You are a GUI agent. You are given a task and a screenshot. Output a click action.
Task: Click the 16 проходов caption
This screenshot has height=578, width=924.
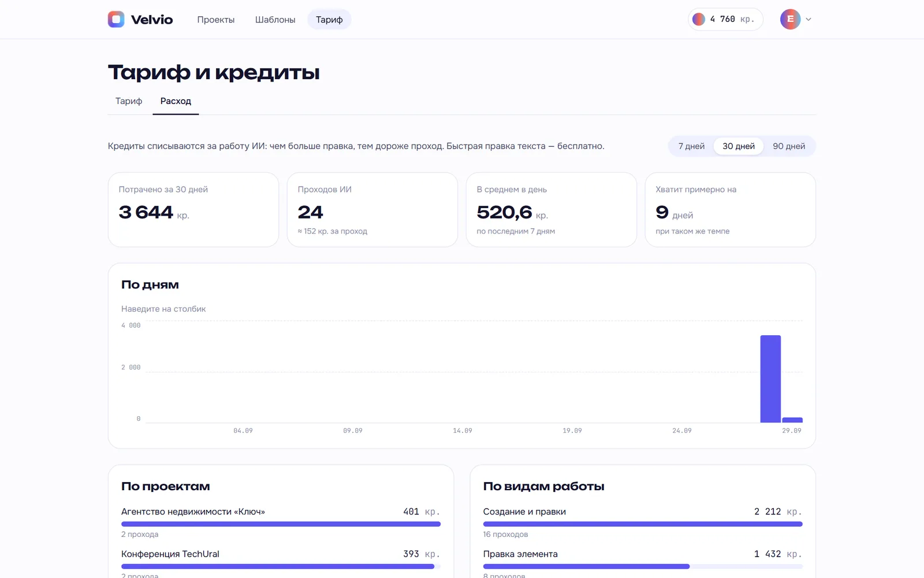click(505, 535)
